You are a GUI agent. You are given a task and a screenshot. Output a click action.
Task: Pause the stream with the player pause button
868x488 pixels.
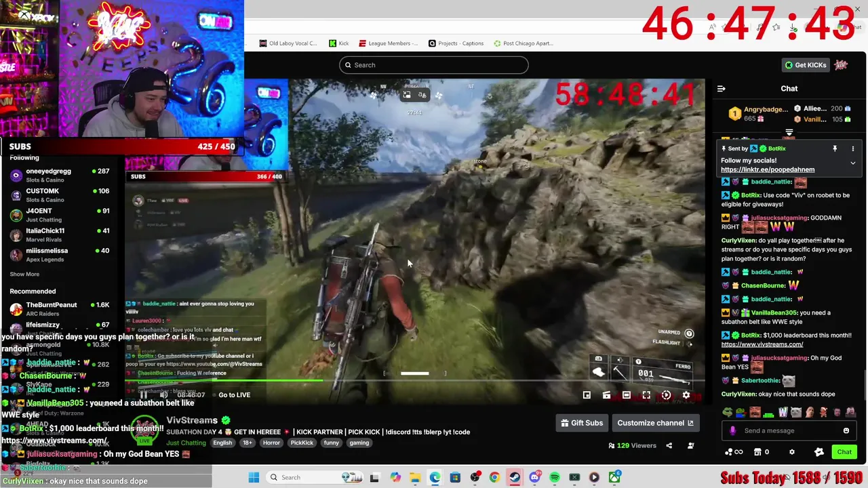(143, 395)
